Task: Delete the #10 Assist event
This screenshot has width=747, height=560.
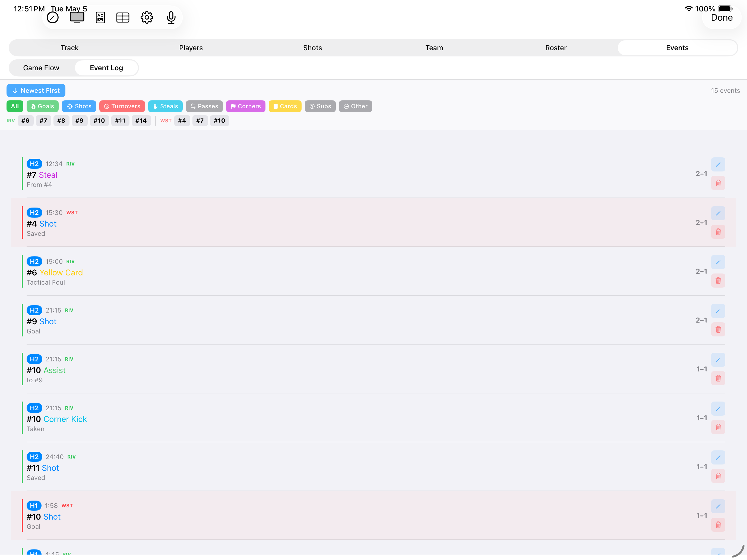Action: [x=718, y=378]
